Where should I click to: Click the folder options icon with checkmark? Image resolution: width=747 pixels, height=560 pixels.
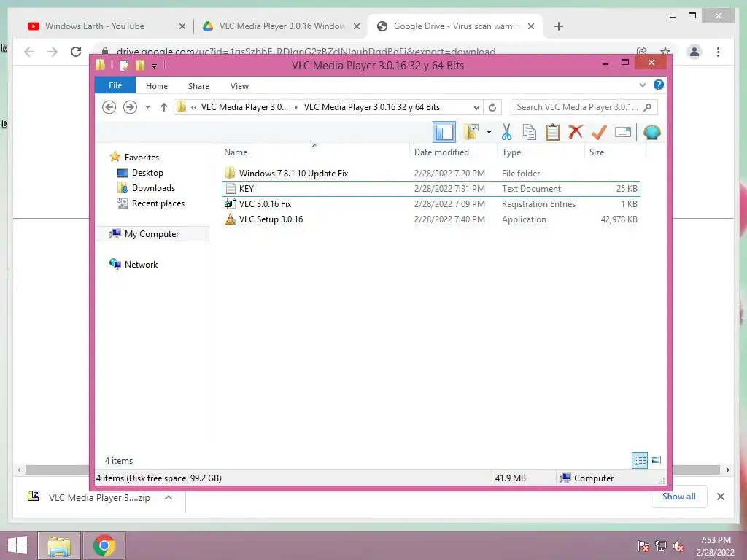click(471, 132)
